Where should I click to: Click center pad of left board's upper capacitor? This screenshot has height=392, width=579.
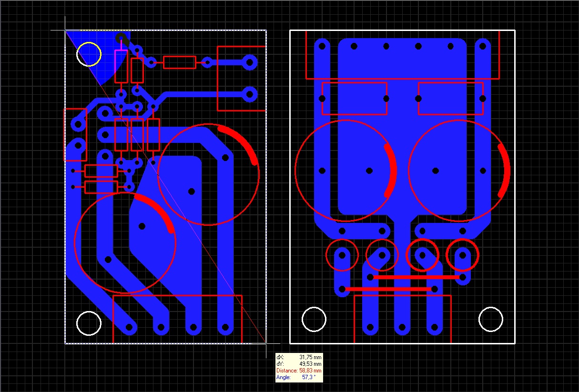coord(192,191)
